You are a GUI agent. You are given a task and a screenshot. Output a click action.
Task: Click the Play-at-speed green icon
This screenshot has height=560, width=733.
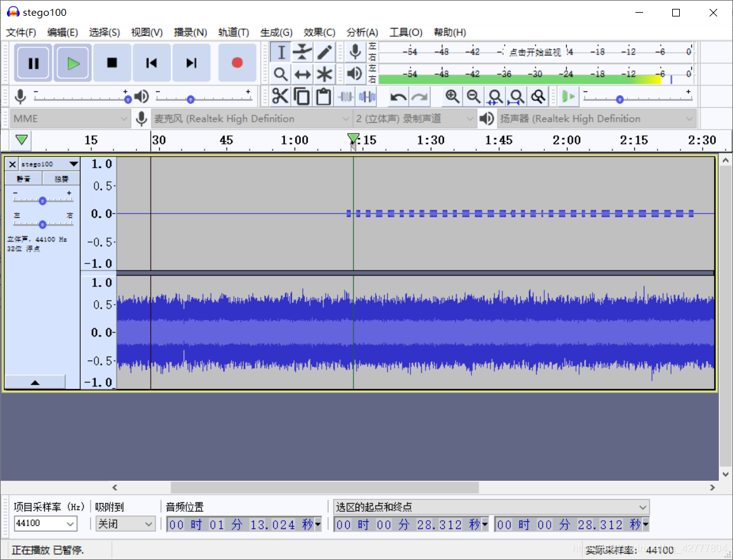point(568,97)
